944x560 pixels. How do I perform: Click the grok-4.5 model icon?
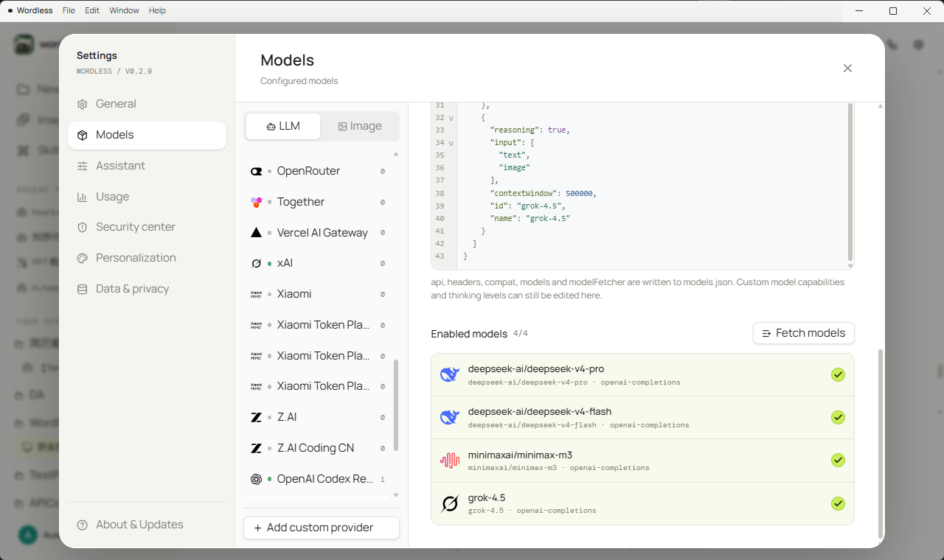tap(450, 504)
